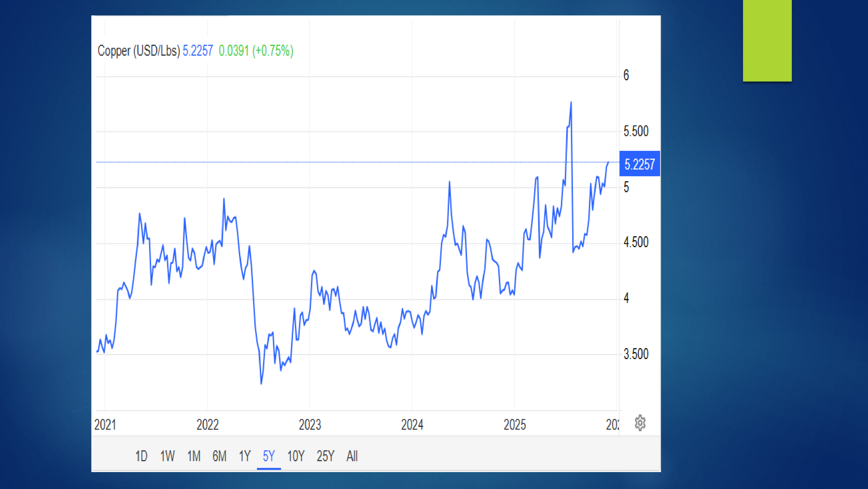Click the 2025 x-axis year label
This screenshot has height=489, width=868.
(x=515, y=425)
